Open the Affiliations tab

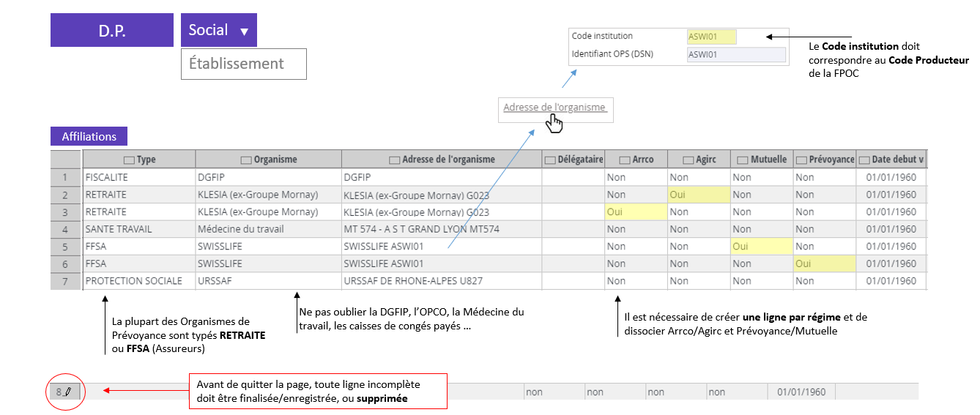click(89, 136)
